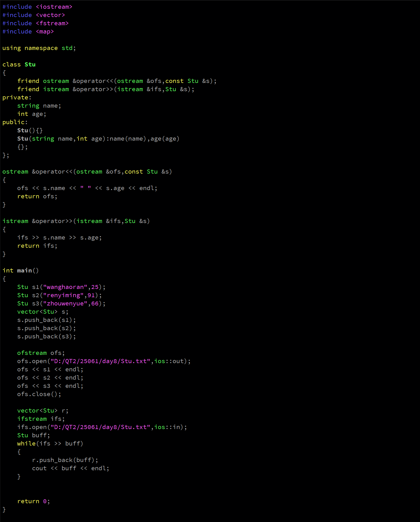Click the 'Stu(string name,int age)' constructor
This screenshot has height=522, width=420.
coord(98,139)
